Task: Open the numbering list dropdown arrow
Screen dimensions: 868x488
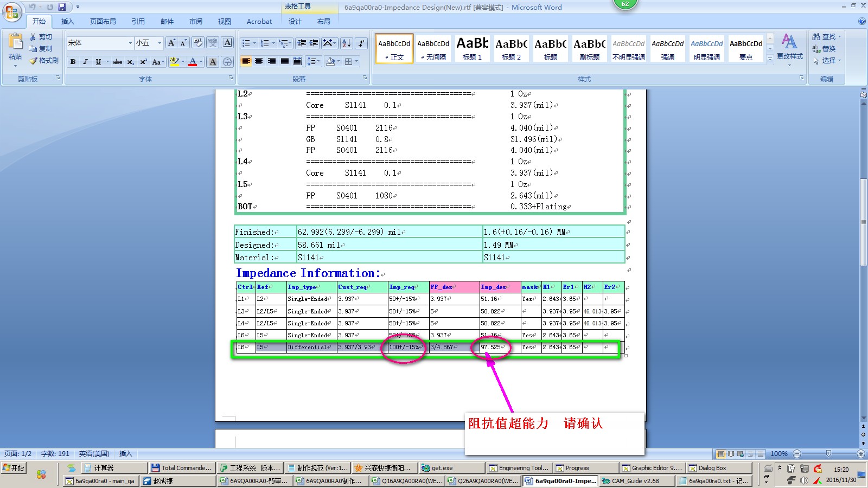Action: (273, 43)
